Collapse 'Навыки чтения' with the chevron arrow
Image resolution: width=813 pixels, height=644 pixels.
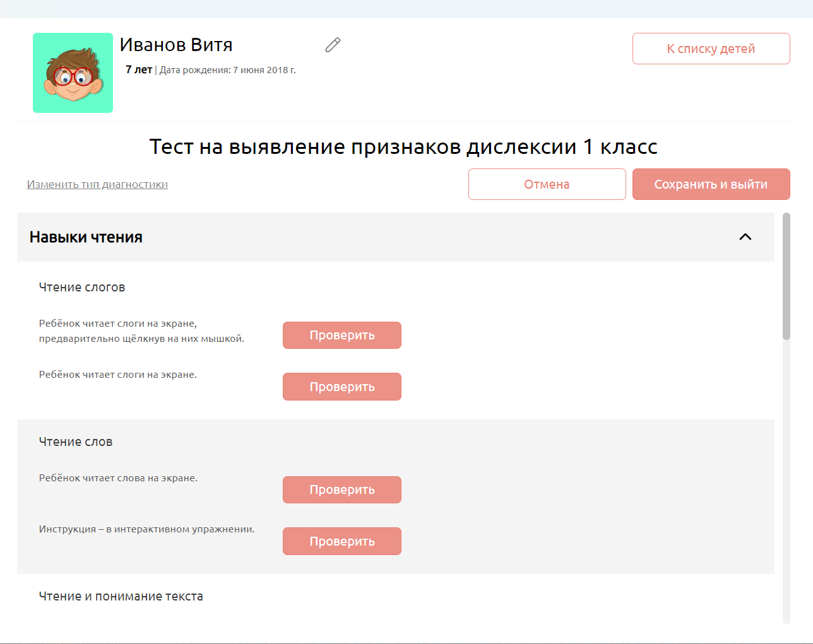click(x=745, y=237)
